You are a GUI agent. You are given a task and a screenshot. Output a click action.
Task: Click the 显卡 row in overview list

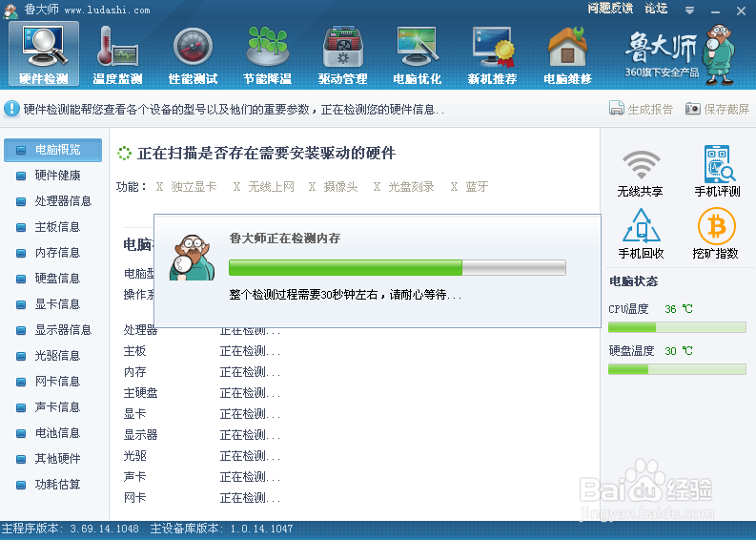pos(202,414)
